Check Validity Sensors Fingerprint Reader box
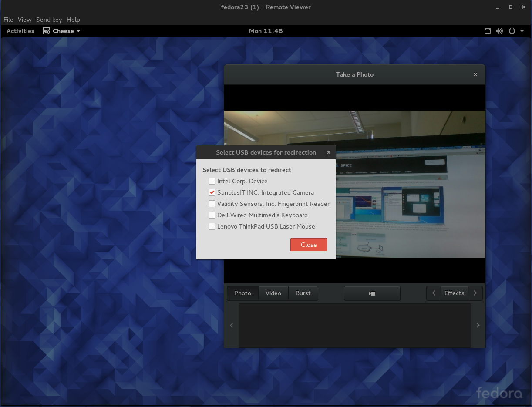 [x=212, y=204]
